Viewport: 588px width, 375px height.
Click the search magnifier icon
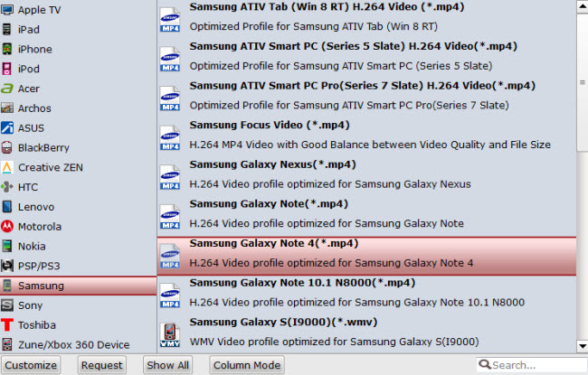coord(485,364)
